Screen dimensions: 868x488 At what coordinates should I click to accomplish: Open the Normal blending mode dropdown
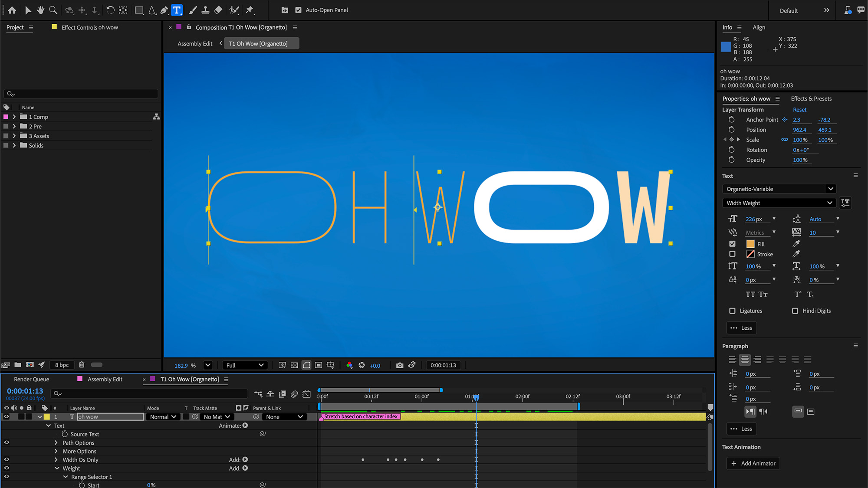click(162, 416)
